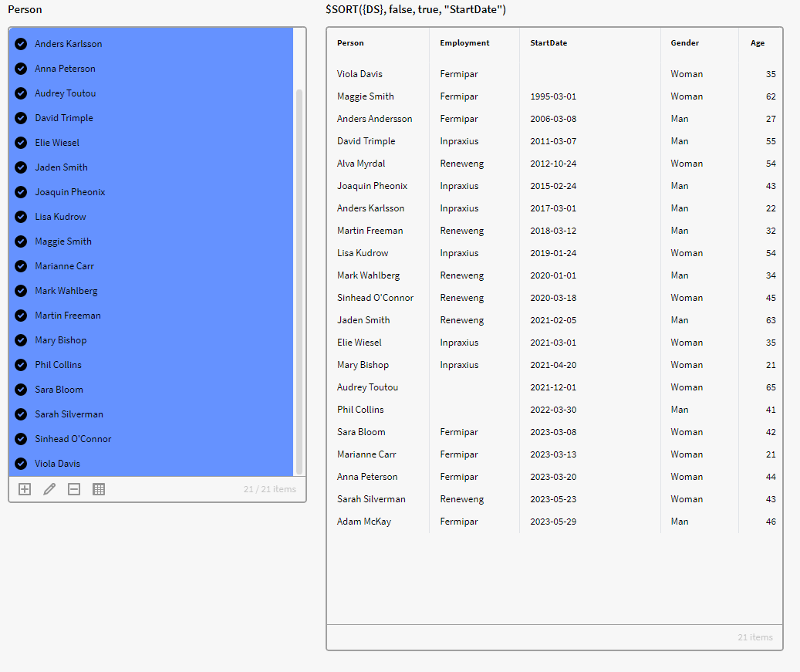Click the Employment column header
The image size is (800, 672).
point(464,43)
